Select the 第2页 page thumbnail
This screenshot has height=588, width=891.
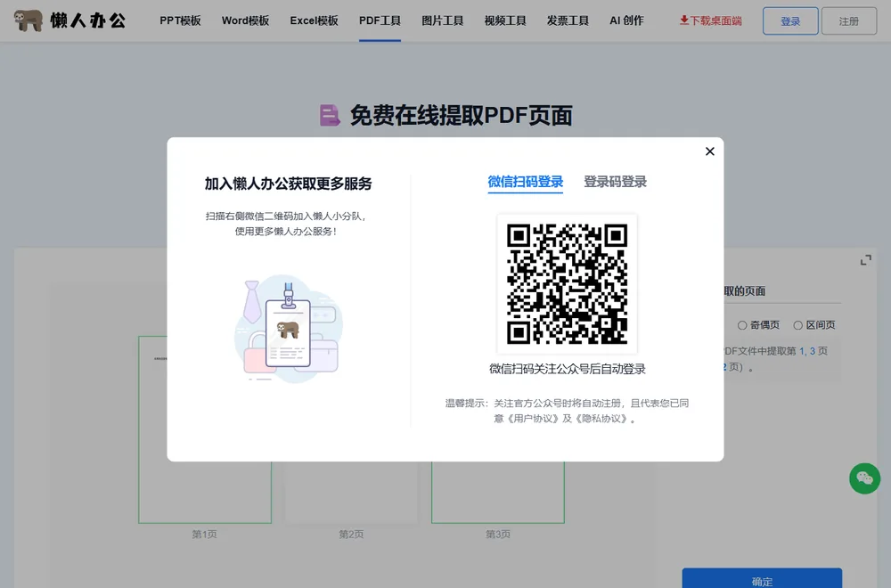pyautogui.click(x=351, y=492)
